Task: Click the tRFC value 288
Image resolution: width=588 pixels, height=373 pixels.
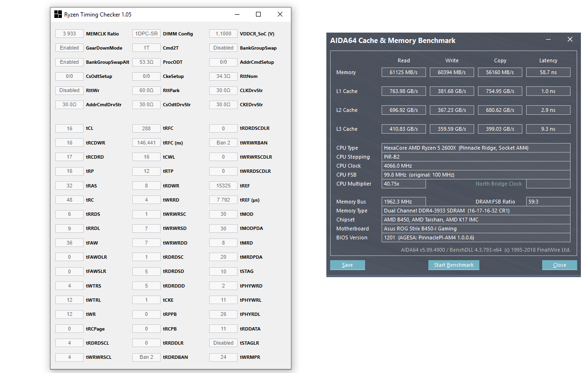Action: click(x=146, y=128)
